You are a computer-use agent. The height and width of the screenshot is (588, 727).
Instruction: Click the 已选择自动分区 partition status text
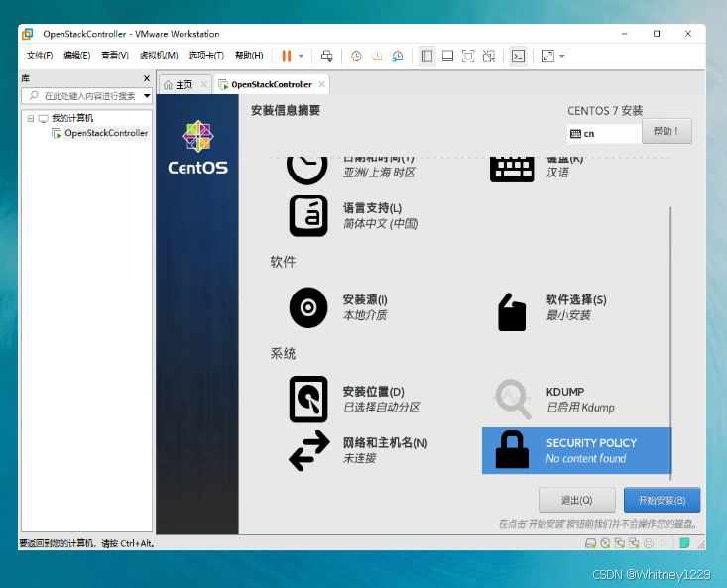(381, 408)
